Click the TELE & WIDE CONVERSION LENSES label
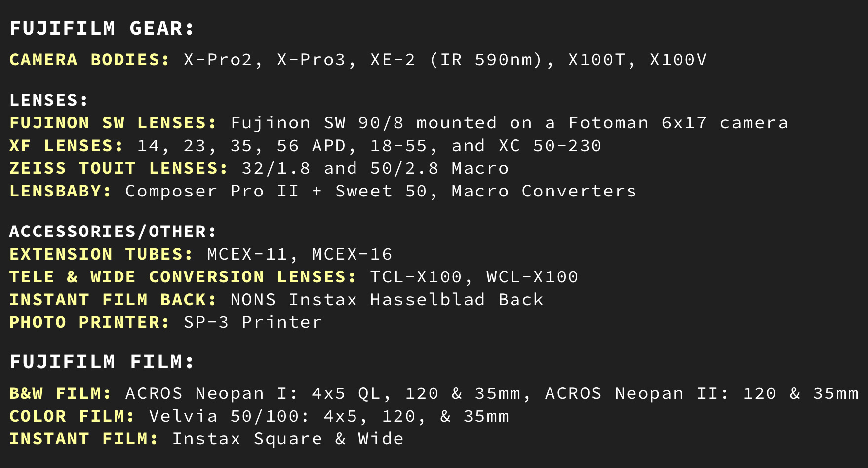The width and height of the screenshot is (868, 468). [183, 277]
